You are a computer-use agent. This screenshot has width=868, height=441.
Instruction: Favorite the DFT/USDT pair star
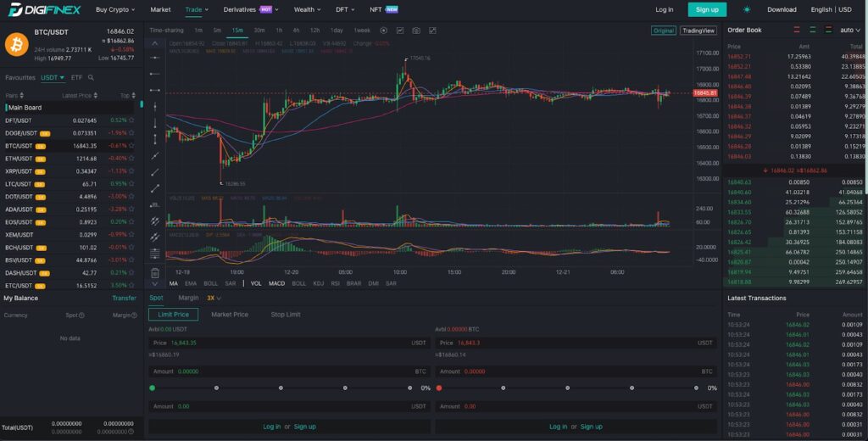click(131, 120)
